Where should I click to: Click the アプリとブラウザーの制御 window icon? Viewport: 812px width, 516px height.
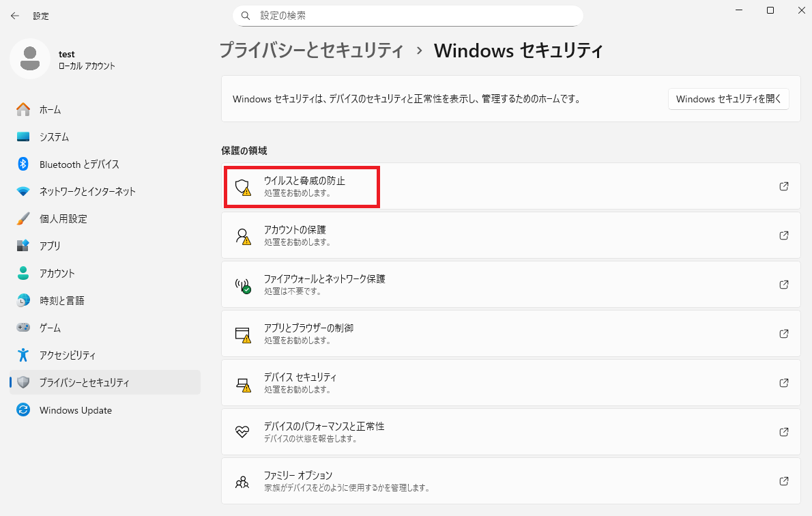point(243,334)
